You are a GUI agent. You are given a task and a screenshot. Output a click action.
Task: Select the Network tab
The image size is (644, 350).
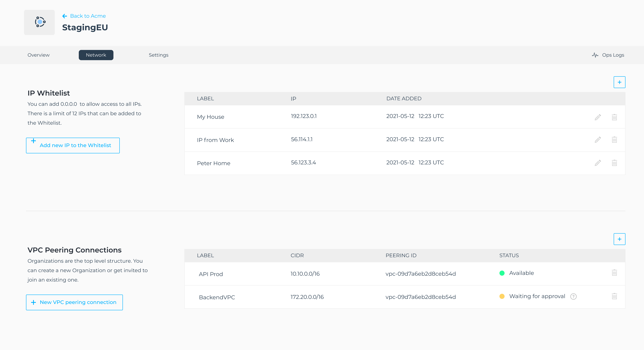pos(96,55)
